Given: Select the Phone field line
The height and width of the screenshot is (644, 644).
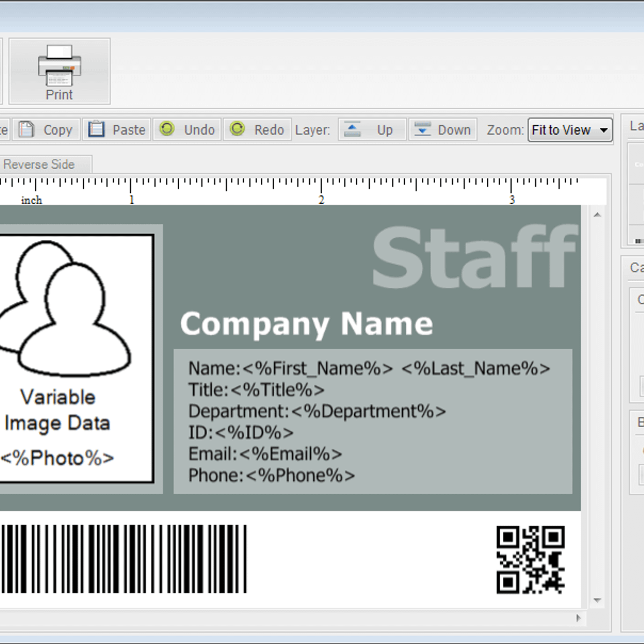Looking at the screenshot, I should pyautogui.click(x=272, y=476).
